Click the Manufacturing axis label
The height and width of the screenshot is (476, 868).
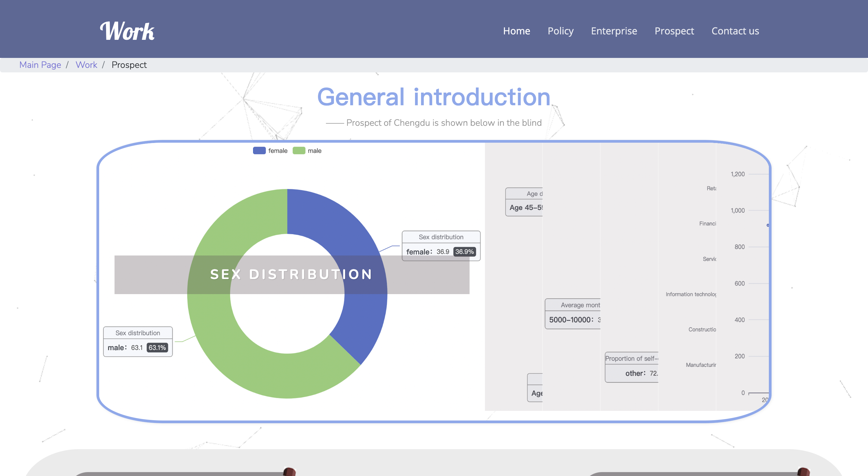tap(701, 365)
